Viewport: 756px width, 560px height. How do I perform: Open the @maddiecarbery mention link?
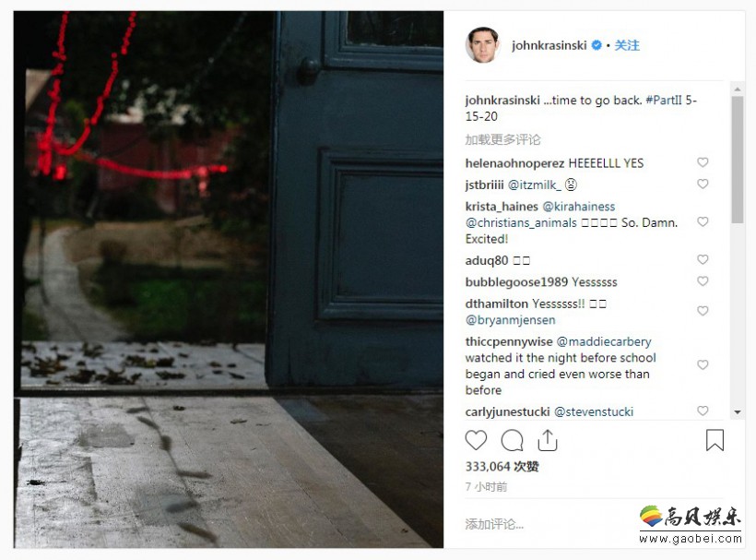pyautogui.click(x=604, y=342)
